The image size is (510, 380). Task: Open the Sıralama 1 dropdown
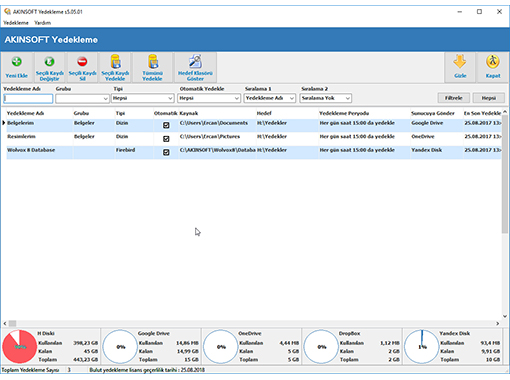pos(292,98)
